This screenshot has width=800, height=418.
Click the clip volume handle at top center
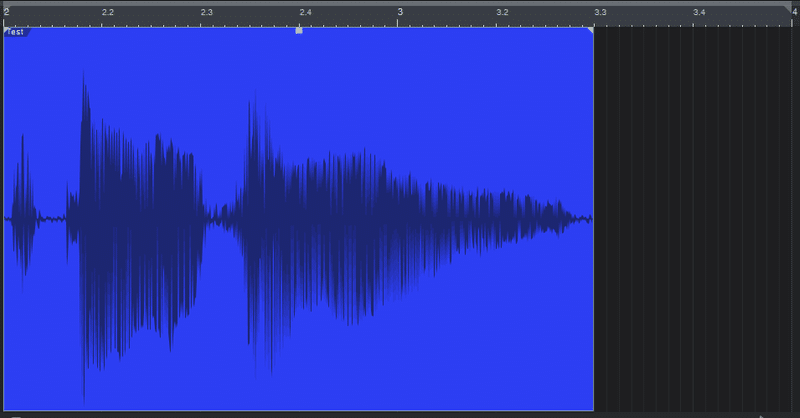click(299, 31)
